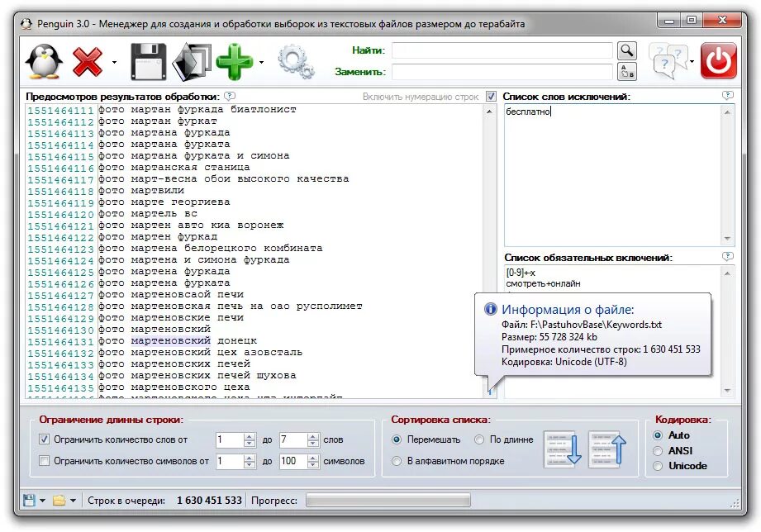Click the preview list scroll up arrow
Screen dimensions: 761x532
click(488, 112)
